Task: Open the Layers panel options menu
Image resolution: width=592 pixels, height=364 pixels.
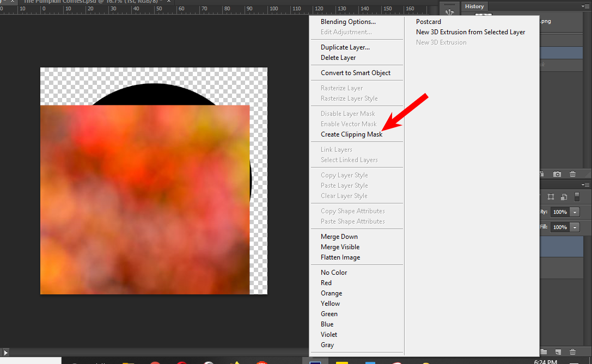Action: point(585,185)
